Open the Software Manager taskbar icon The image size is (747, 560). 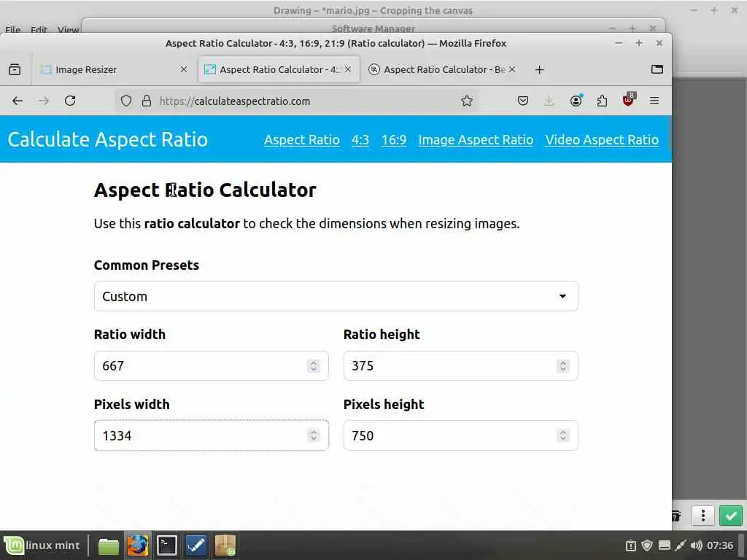225,545
